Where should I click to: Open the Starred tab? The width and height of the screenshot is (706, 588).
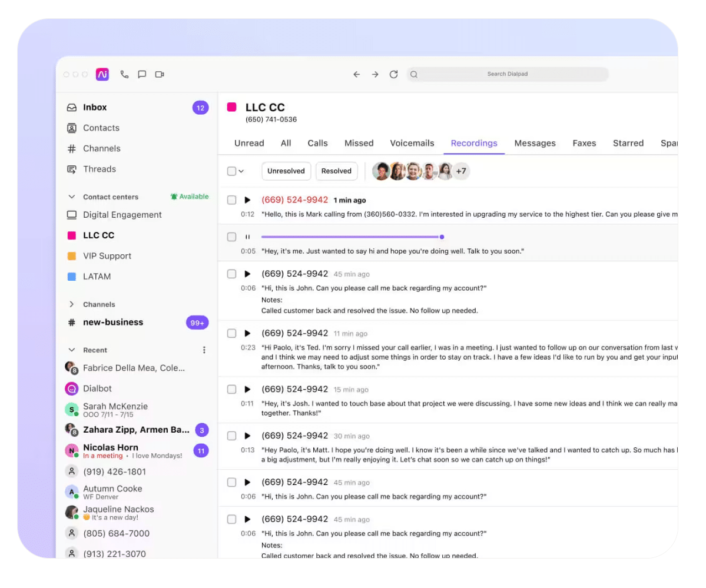pyautogui.click(x=628, y=143)
